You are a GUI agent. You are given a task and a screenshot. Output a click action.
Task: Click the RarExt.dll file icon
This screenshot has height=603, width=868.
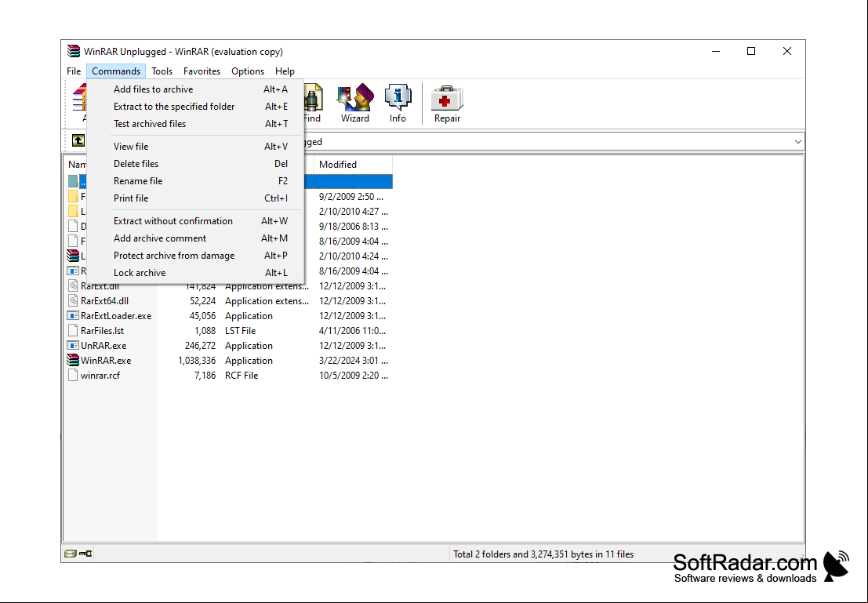tap(72, 286)
